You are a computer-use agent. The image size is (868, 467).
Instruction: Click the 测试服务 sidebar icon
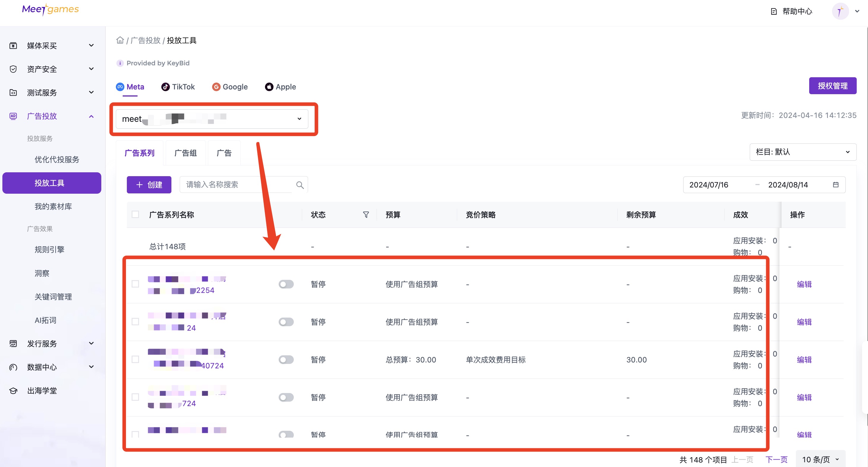[13, 93]
